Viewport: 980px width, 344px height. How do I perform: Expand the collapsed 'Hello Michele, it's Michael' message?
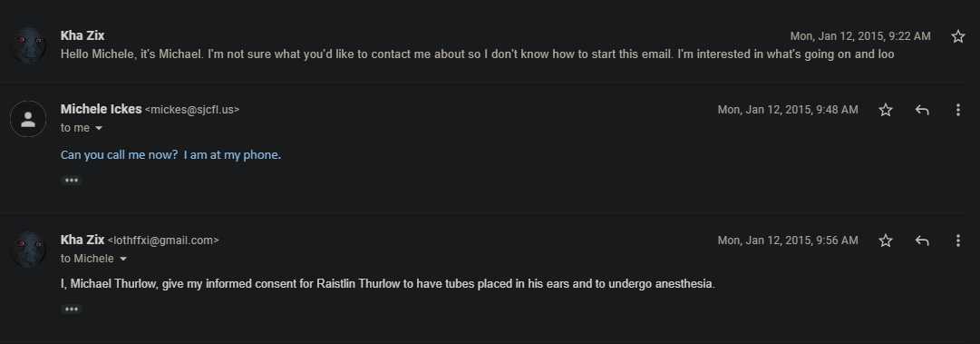(477, 54)
